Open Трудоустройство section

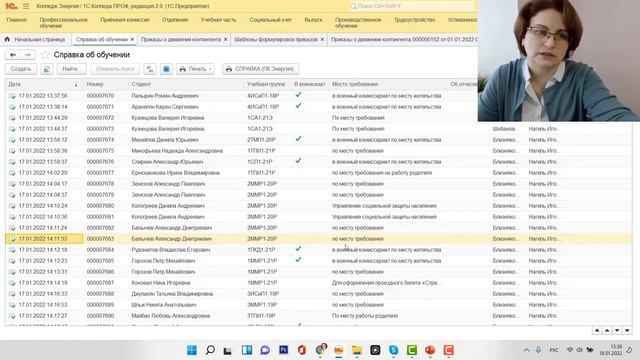[414, 20]
